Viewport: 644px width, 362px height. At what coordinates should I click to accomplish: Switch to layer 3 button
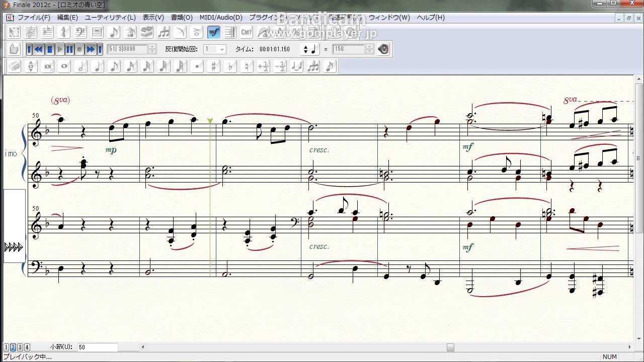click(x=20, y=347)
